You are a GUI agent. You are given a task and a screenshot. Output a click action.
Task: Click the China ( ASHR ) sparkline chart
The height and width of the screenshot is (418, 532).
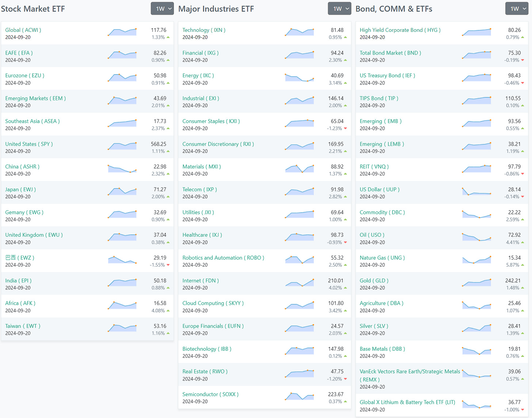pos(122,169)
